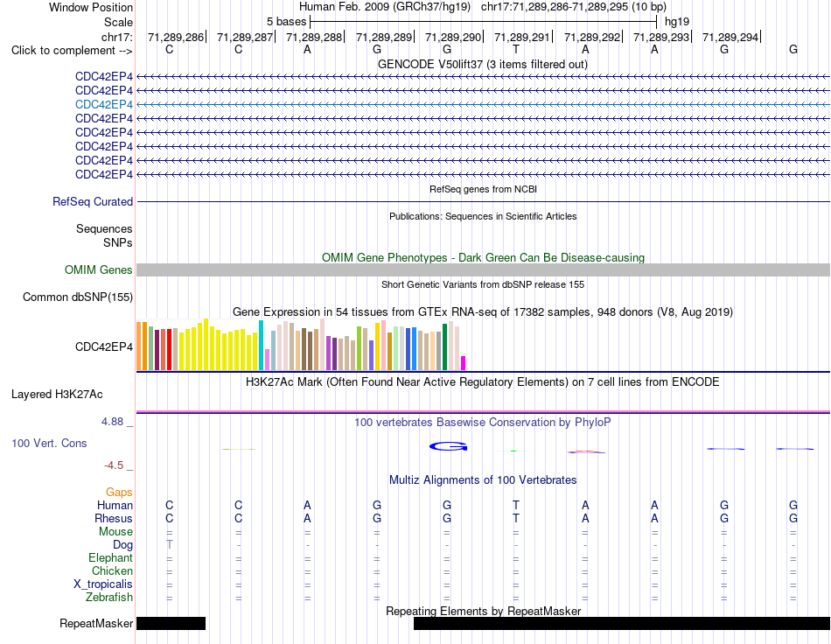The image size is (831, 644).
Task: Click position label 71,289,286
Action: tap(176, 37)
